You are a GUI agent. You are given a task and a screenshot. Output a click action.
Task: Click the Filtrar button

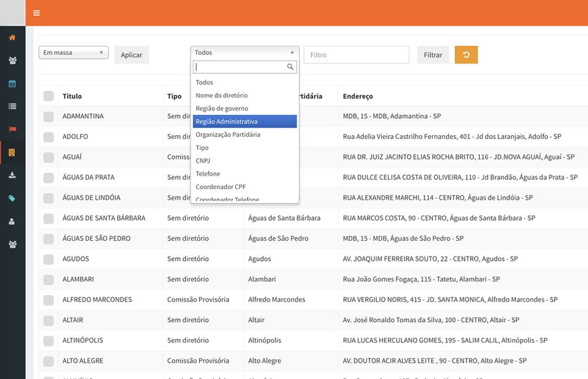tap(433, 55)
